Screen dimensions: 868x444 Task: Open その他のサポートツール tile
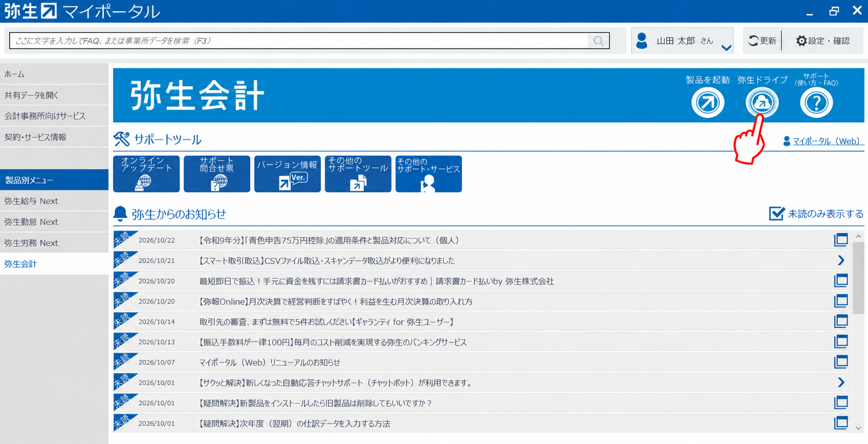pos(358,174)
